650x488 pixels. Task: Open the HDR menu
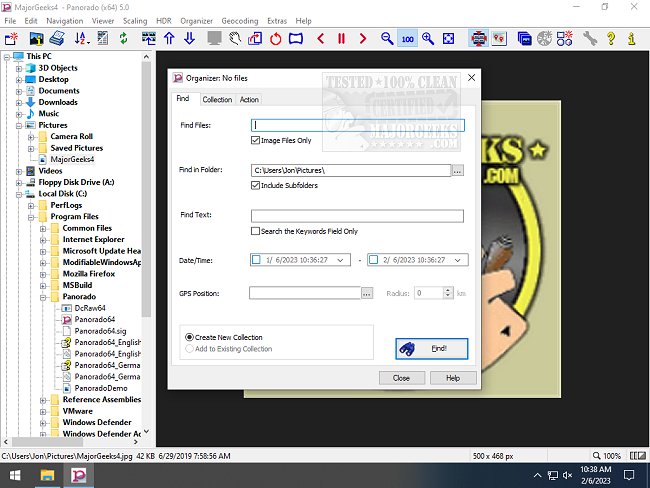tap(164, 21)
